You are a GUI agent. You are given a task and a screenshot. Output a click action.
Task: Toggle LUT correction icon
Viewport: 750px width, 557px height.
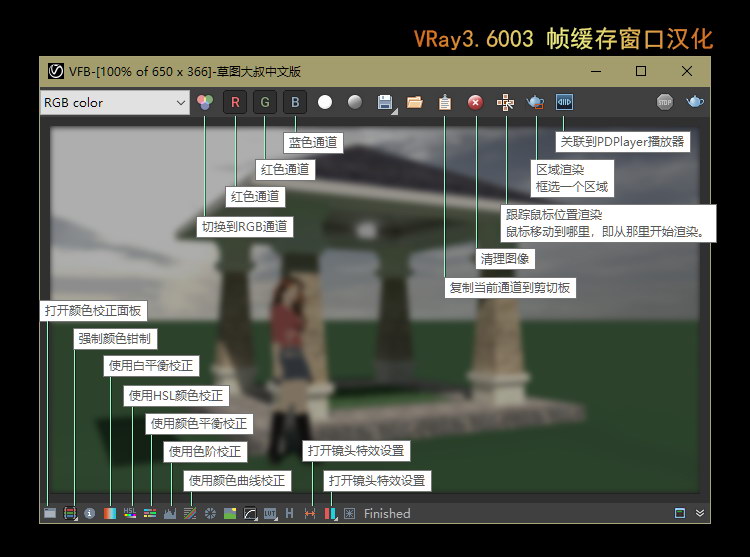[270, 513]
